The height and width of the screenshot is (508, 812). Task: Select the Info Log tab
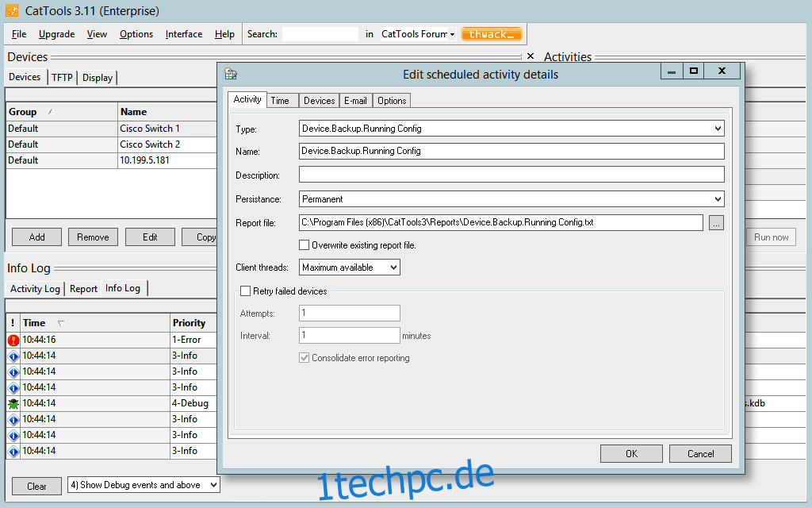(x=123, y=287)
